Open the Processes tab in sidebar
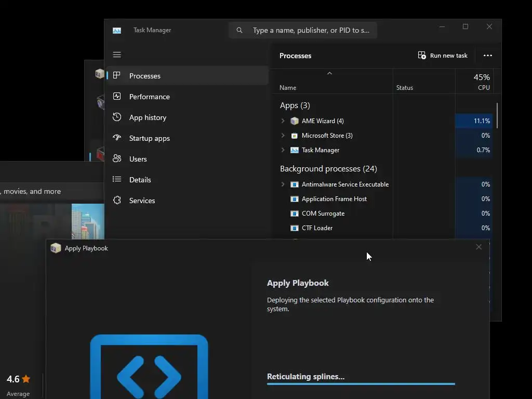 (x=187, y=76)
